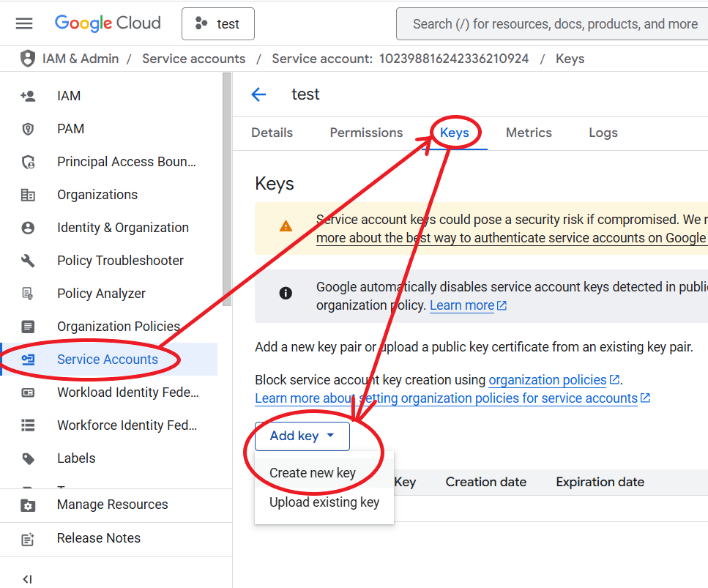
Task: Click the PAM shield icon
Action: (28, 129)
